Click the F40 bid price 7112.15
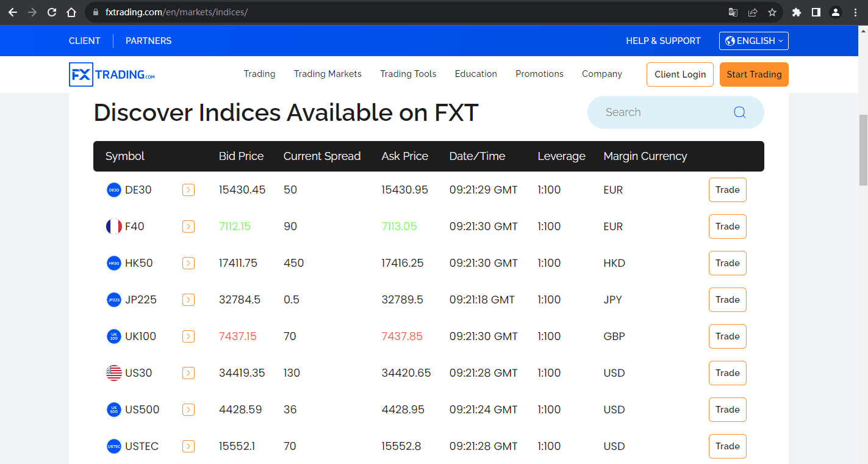The height and width of the screenshot is (464, 868). tap(235, 227)
